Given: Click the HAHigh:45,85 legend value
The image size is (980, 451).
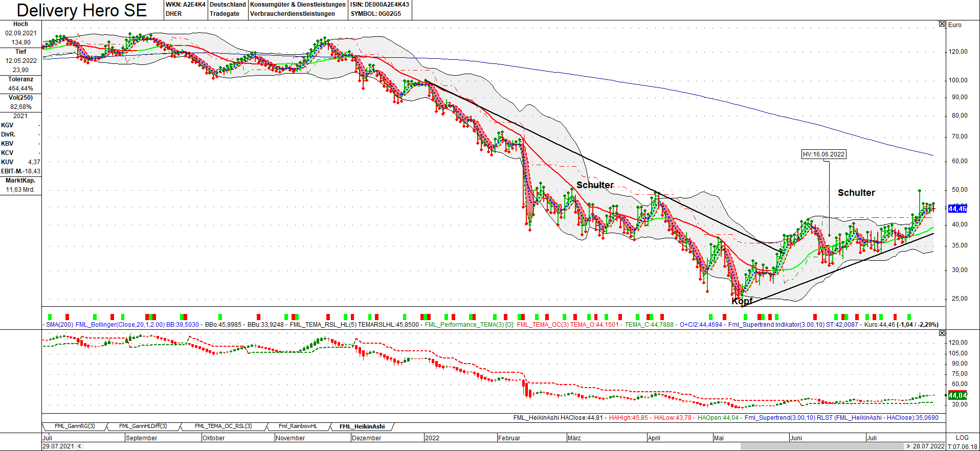Looking at the screenshot, I should point(629,418).
